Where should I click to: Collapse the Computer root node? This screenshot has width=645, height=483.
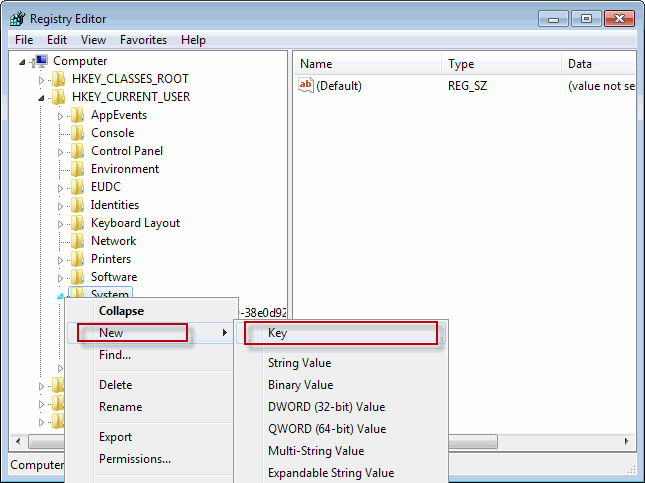[22, 62]
